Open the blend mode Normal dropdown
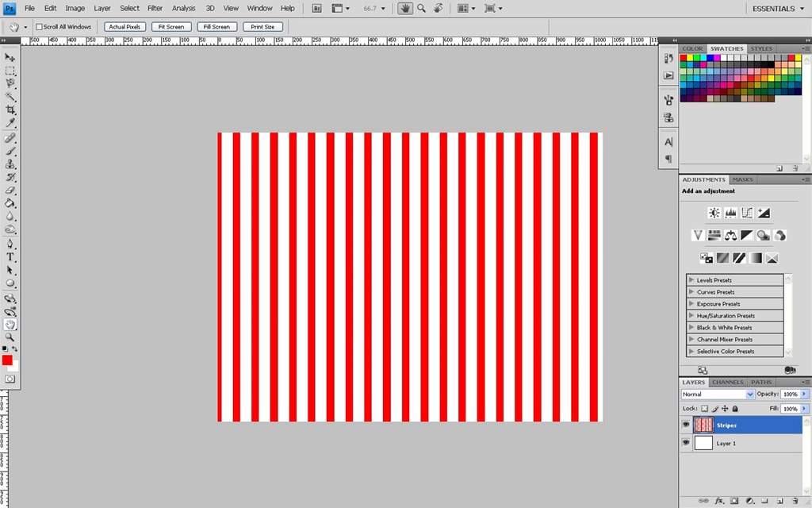Image resolution: width=812 pixels, height=508 pixels. click(x=718, y=394)
